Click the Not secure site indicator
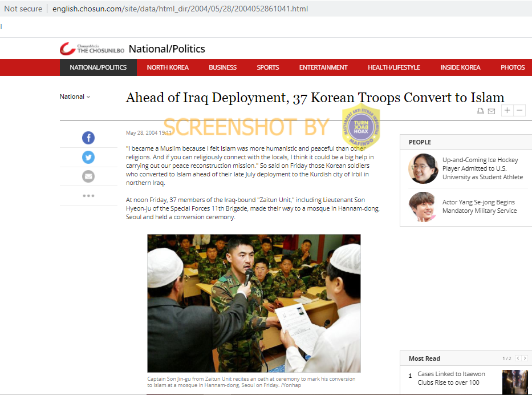The width and height of the screenshot is (532, 395). [x=23, y=9]
